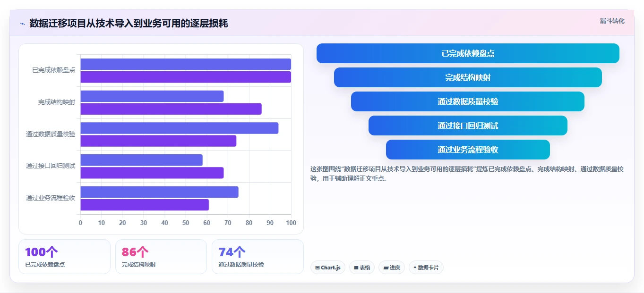
Task: Click the upper bar for 通过业务流程验收
Action: [x=160, y=192]
